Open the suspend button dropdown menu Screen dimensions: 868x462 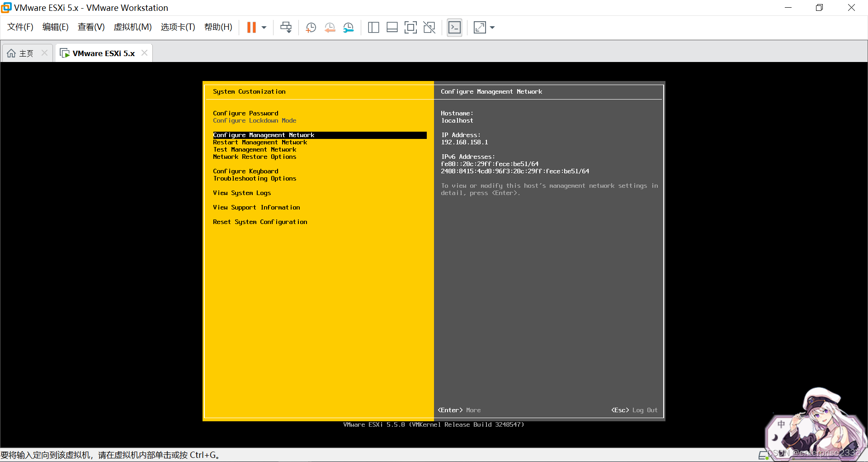point(264,27)
